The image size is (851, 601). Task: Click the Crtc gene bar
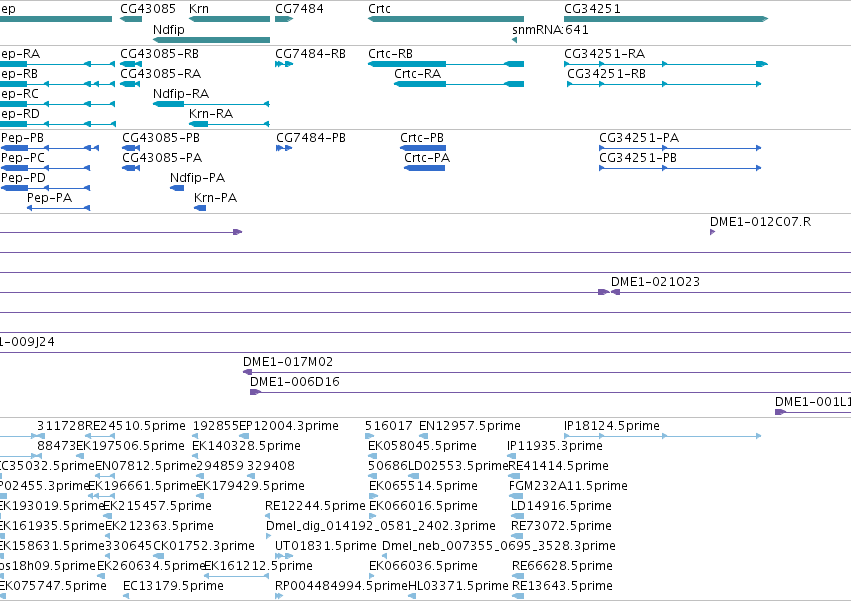click(446, 19)
